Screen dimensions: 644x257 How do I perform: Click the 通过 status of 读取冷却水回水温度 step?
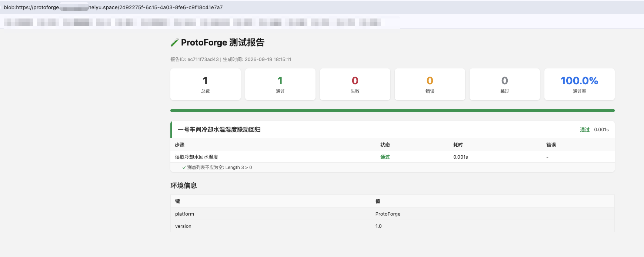click(x=385, y=157)
